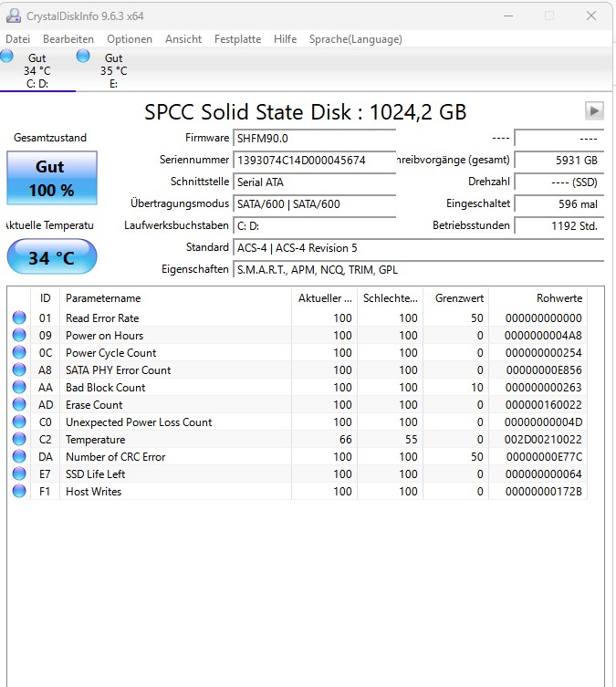Image resolution: width=616 pixels, height=687 pixels.
Task: Click the next disk play arrow button
Action: coord(594,110)
